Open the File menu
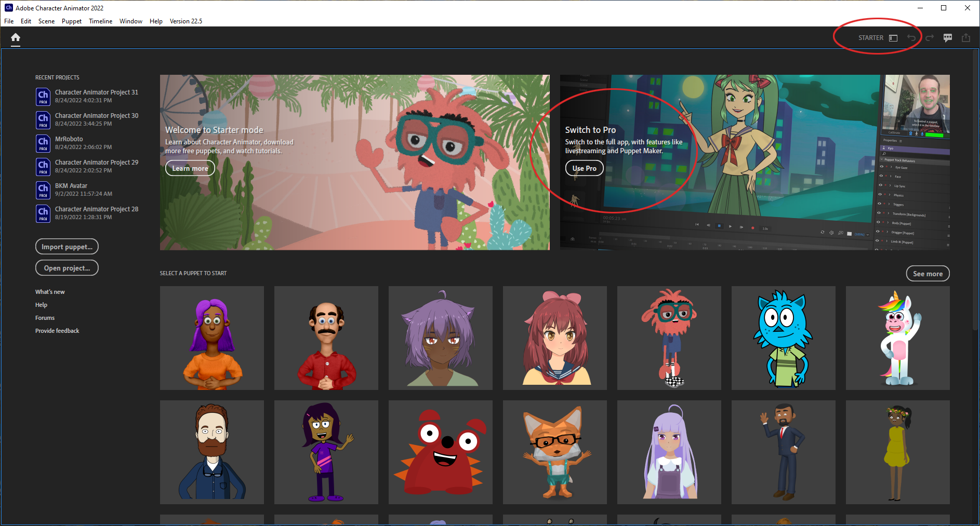The image size is (980, 526). pos(8,21)
